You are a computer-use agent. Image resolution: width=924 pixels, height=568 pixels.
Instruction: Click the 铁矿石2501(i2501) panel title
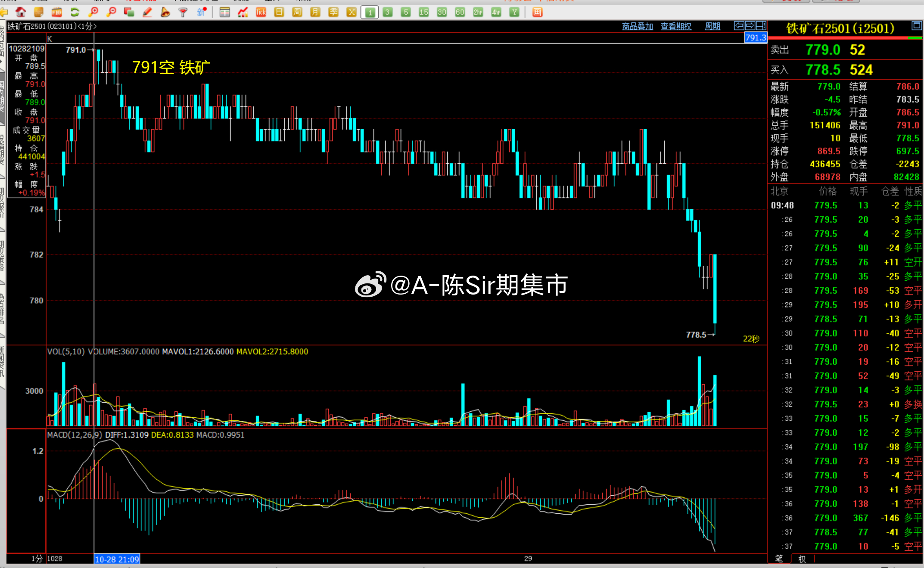click(840, 28)
